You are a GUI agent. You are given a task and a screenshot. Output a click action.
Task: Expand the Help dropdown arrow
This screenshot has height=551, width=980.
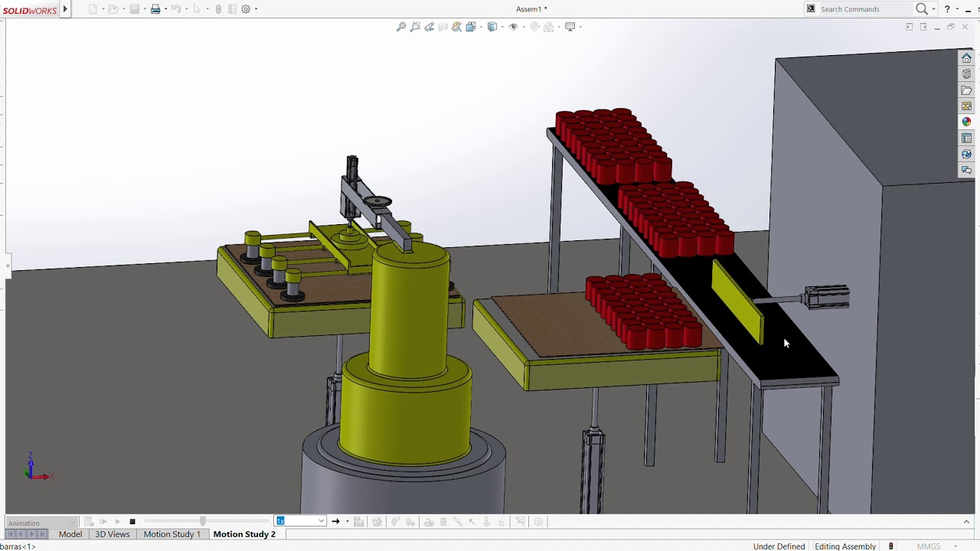[x=957, y=9]
